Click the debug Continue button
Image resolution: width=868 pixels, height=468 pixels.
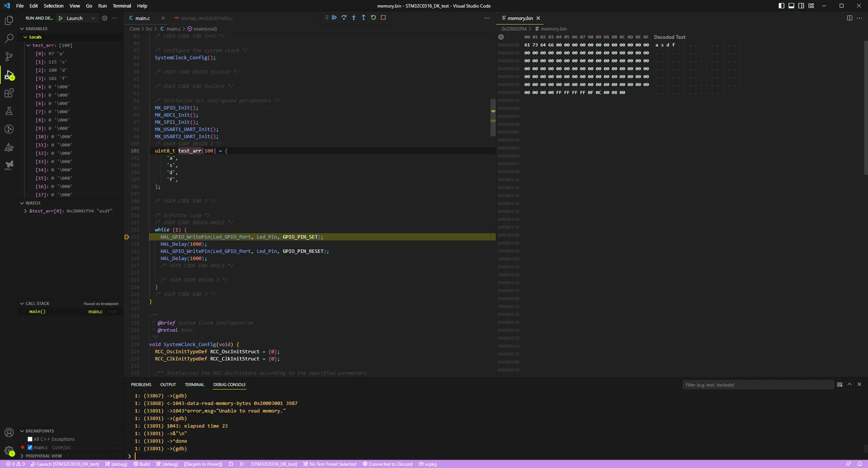pyautogui.click(x=334, y=18)
